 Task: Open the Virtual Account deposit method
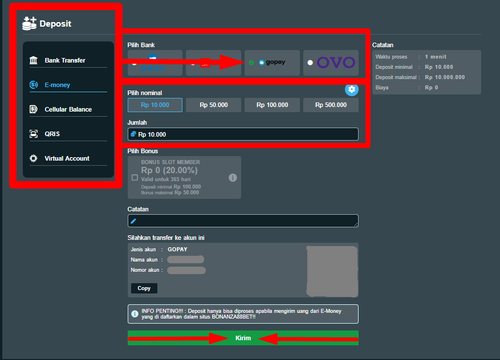point(68,158)
